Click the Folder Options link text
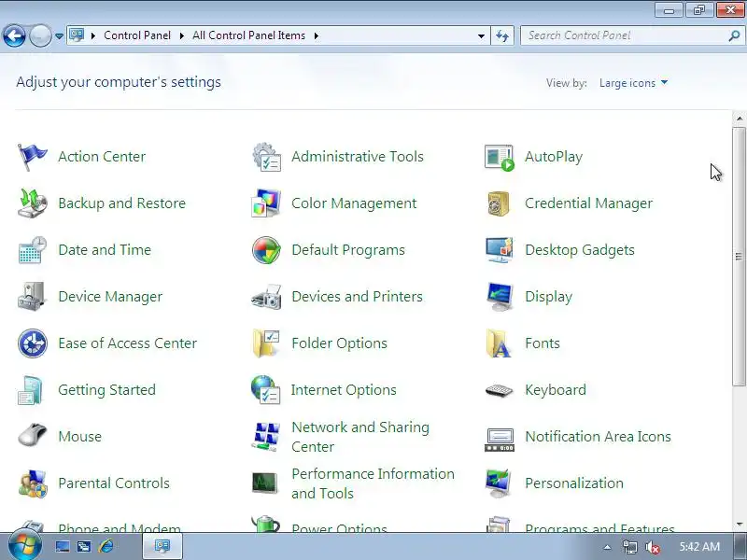The image size is (747, 560). [x=339, y=343]
